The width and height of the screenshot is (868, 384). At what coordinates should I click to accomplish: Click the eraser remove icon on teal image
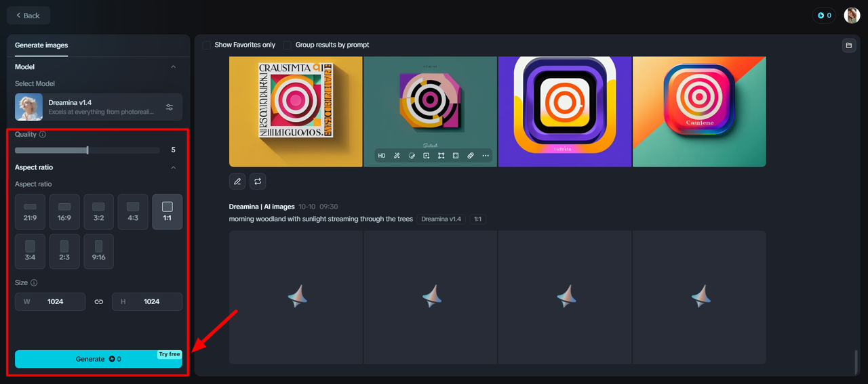point(471,156)
